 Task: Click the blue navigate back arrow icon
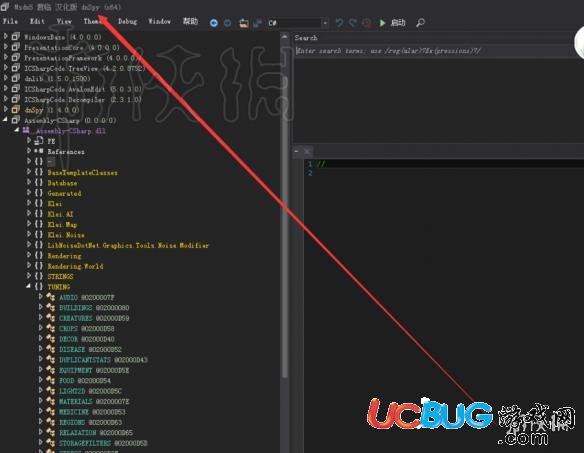(x=214, y=23)
